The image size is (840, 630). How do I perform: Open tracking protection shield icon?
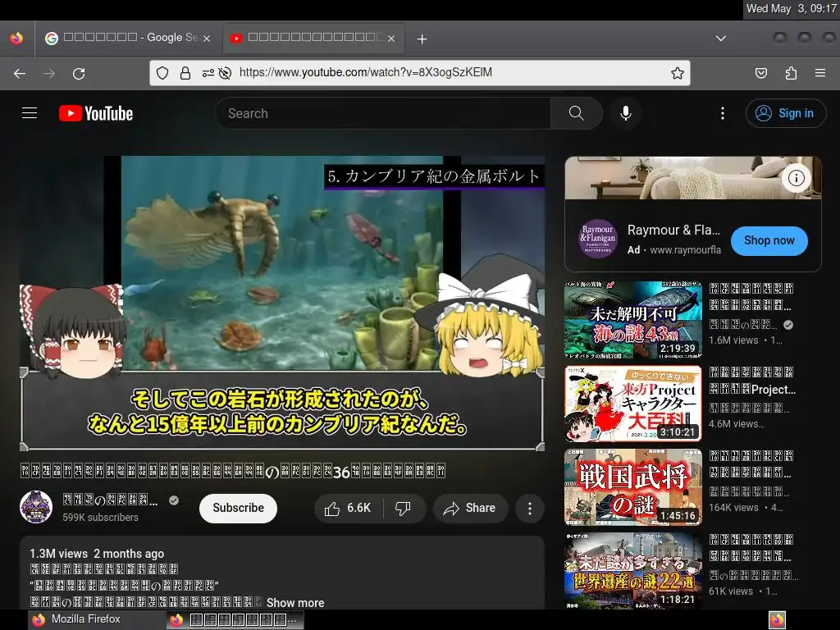pos(162,73)
